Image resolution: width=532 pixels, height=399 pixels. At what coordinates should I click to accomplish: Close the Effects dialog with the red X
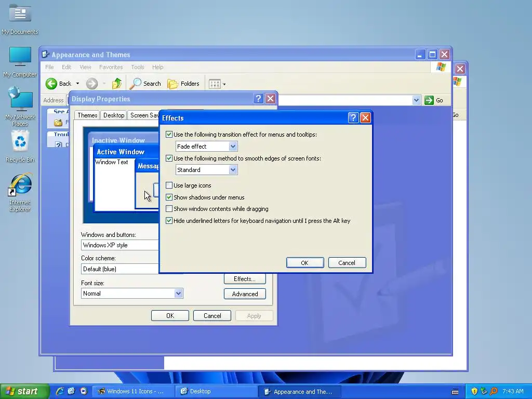365,118
